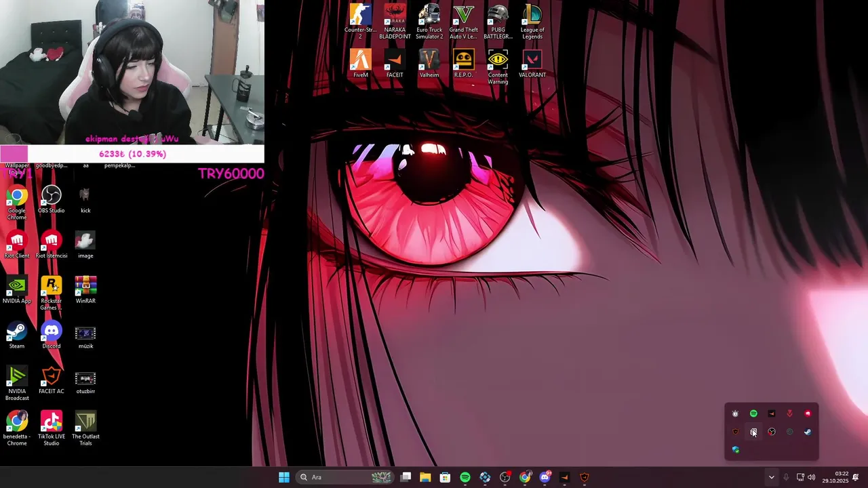Screen dimensions: 868x488
Task: Select WinRAR desktop icon
Action: [85, 289]
